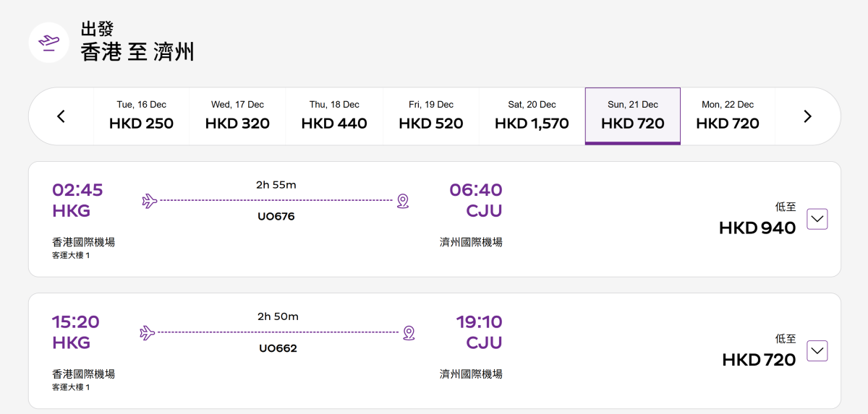Screen dimensions: 868x414
Task: Switch to Sat, 20 Dec HKD 1,570
Action: (x=532, y=116)
